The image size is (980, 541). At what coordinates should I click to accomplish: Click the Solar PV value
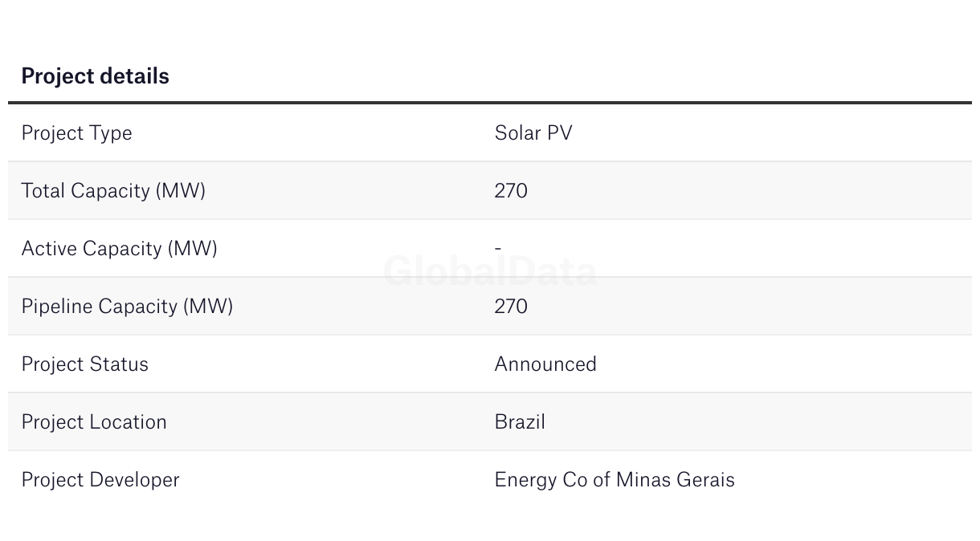point(533,133)
